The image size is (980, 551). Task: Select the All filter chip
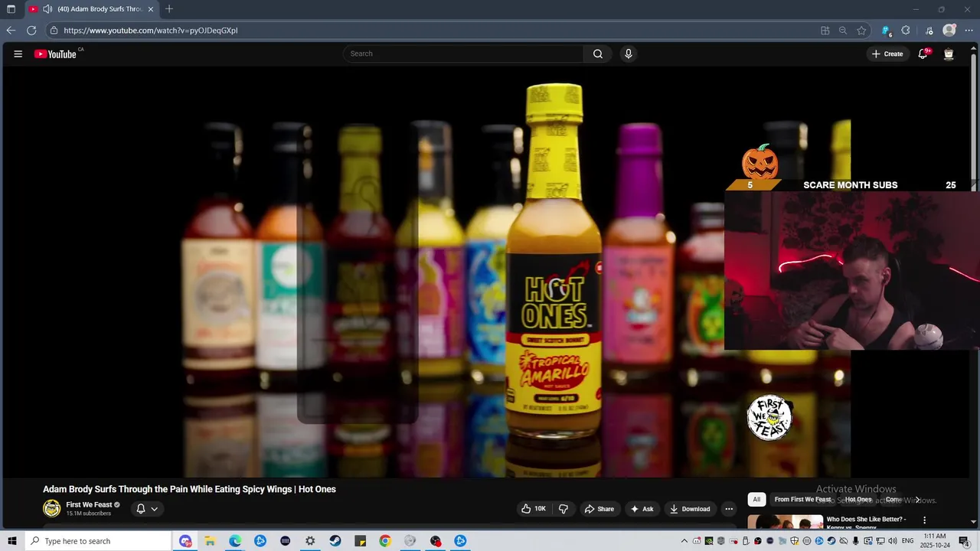pyautogui.click(x=756, y=500)
